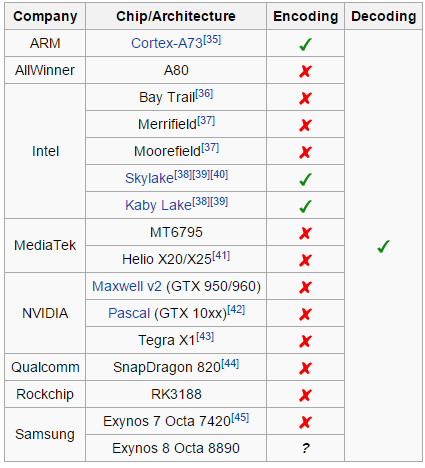Screen dimensions: 425x468
Task: Click the A80 chip text
Action: point(176,70)
